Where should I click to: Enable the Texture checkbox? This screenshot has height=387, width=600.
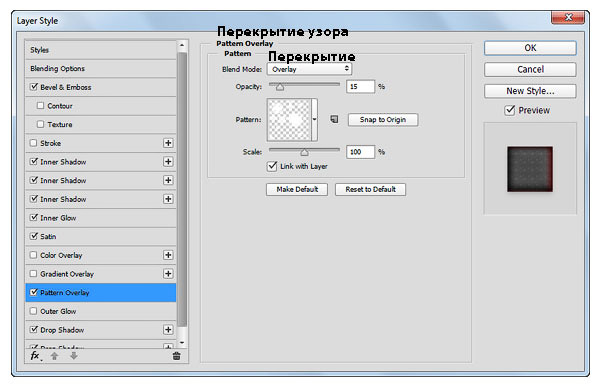tap(40, 124)
